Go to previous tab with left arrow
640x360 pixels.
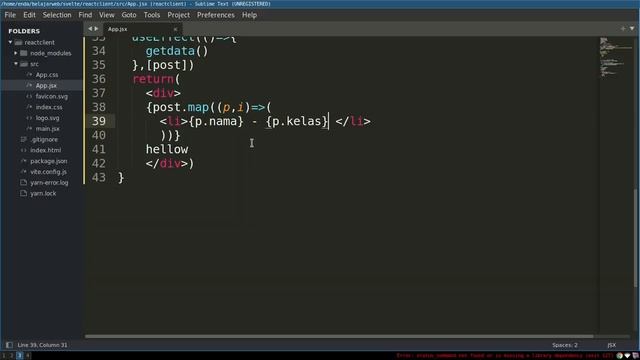coord(90,29)
